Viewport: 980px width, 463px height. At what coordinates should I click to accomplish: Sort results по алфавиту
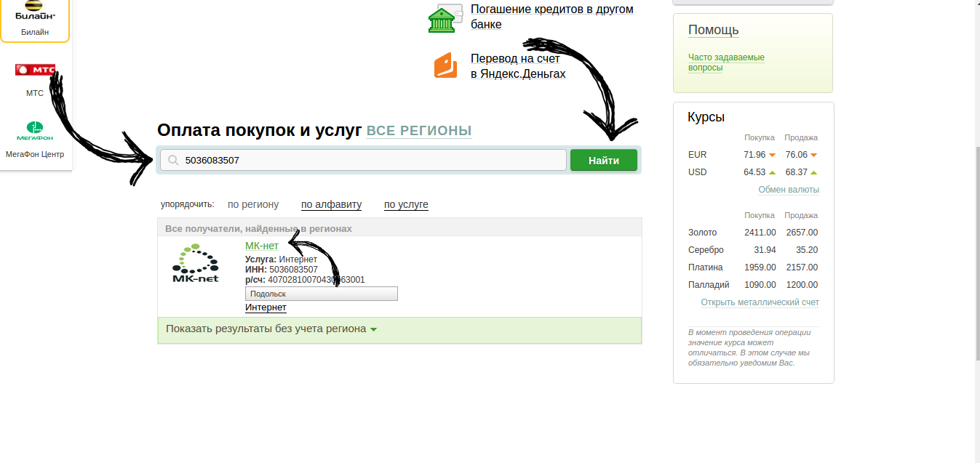(331, 204)
